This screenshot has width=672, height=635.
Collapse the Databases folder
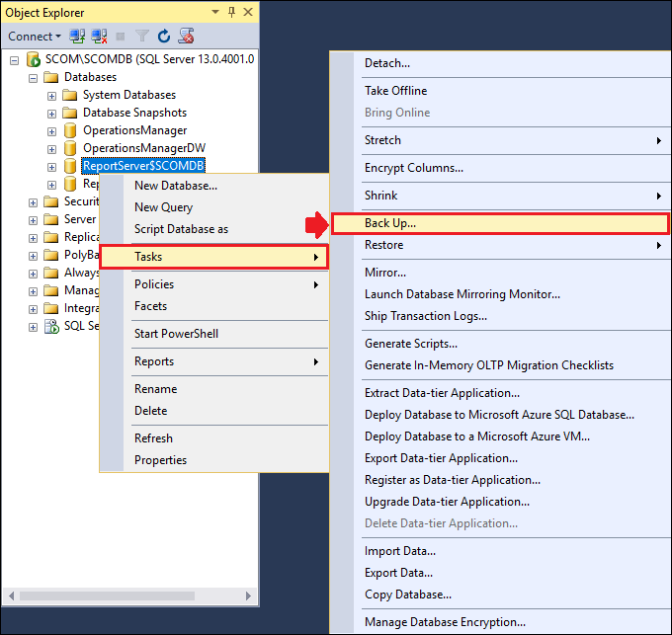33,78
